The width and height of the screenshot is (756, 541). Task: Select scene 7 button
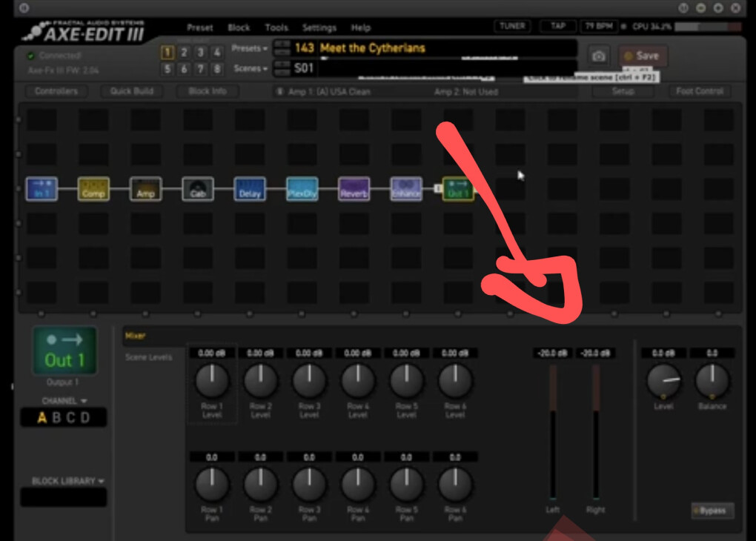201,69
